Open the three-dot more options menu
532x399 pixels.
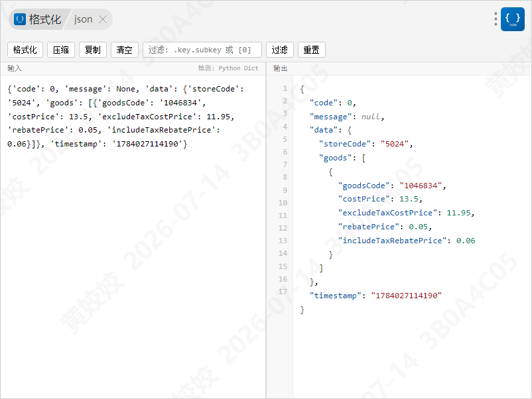click(496, 19)
